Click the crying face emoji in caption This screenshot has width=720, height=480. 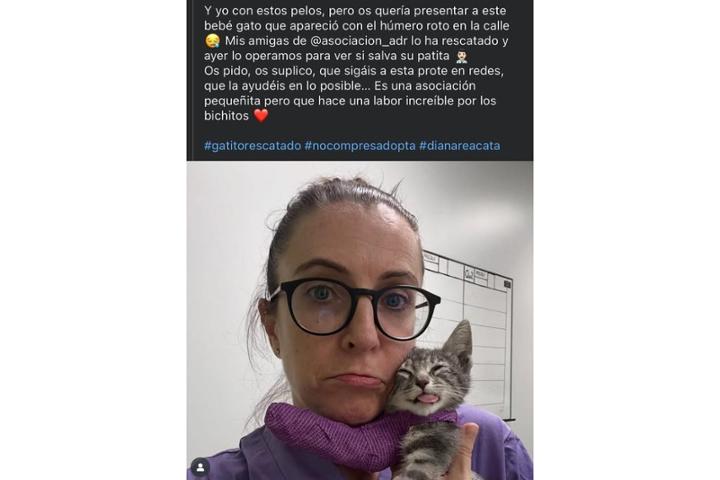(x=212, y=41)
